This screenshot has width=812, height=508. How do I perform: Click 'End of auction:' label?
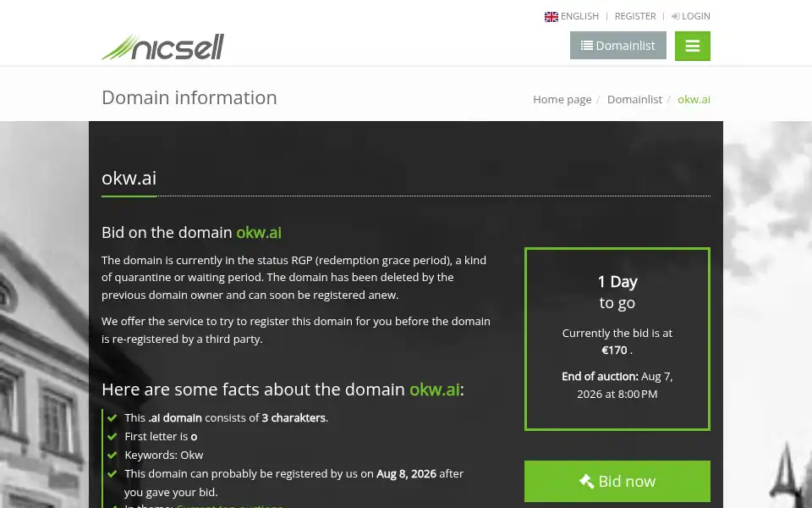pyautogui.click(x=600, y=376)
